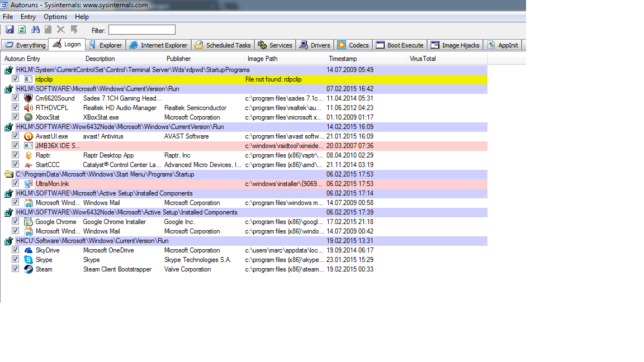Image resolution: width=644 pixels, height=362 pixels.
Task: Click the Skype entry icon
Action: 29,260
